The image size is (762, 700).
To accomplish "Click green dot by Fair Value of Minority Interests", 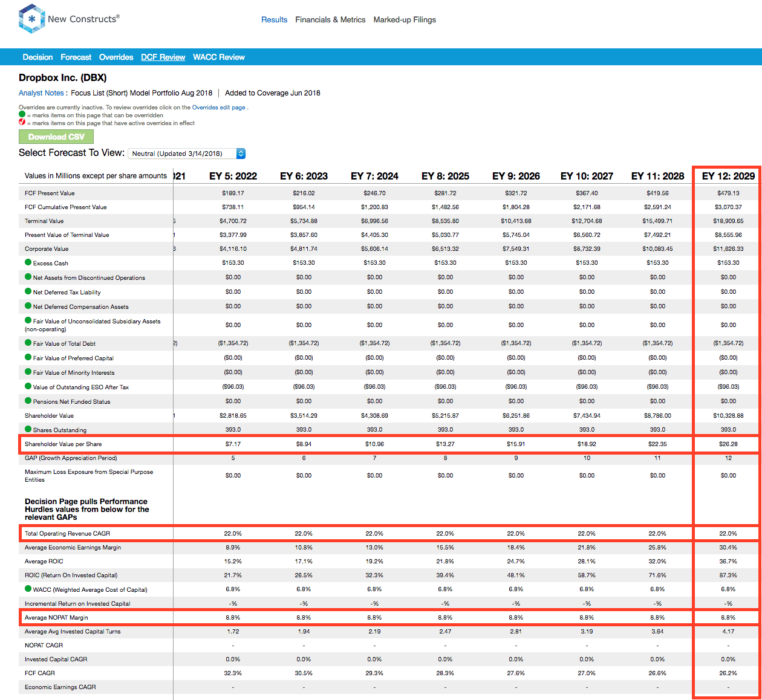I will (x=28, y=372).
